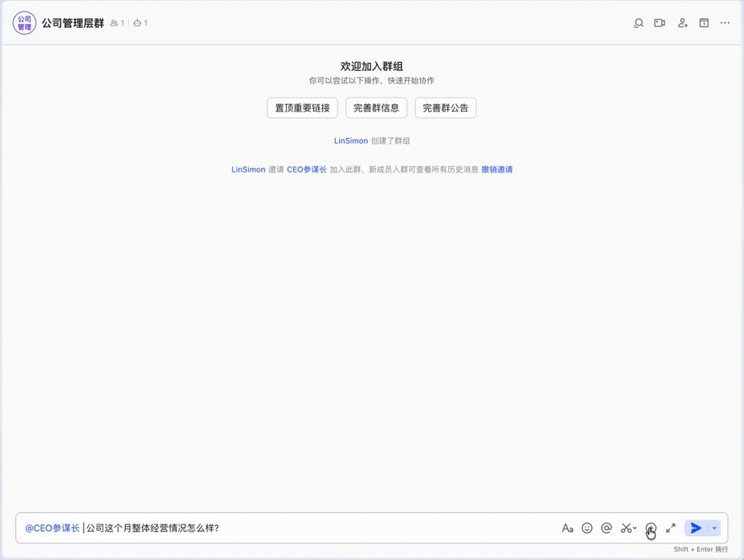This screenshot has height=560, width=744.
Task: Send the message with arrow button
Action: 696,528
